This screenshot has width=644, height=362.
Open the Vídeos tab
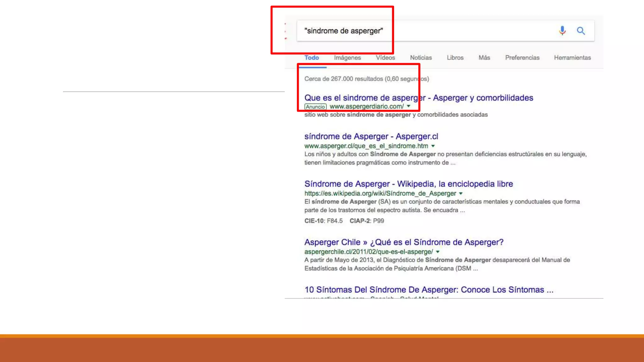(x=385, y=58)
